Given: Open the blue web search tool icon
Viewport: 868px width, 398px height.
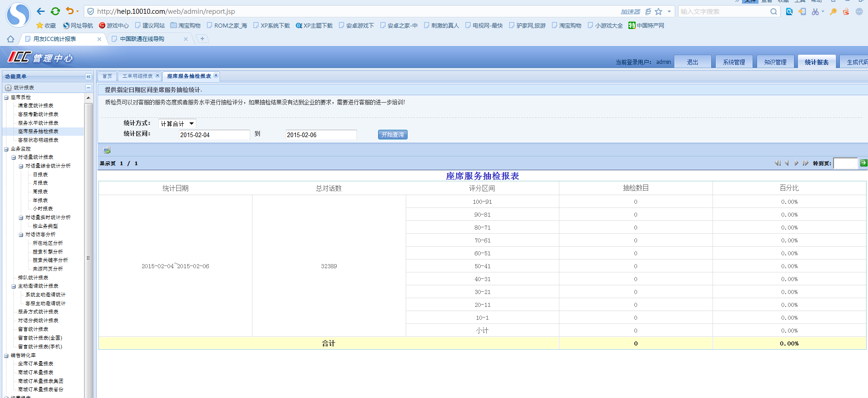Looking at the screenshot, I should [x=789, y=12].
